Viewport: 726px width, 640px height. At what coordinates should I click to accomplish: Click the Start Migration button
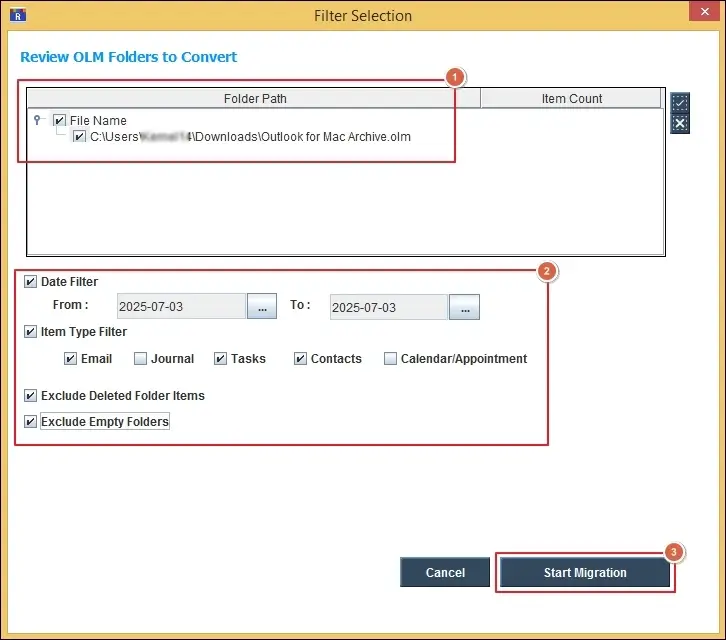585,572
